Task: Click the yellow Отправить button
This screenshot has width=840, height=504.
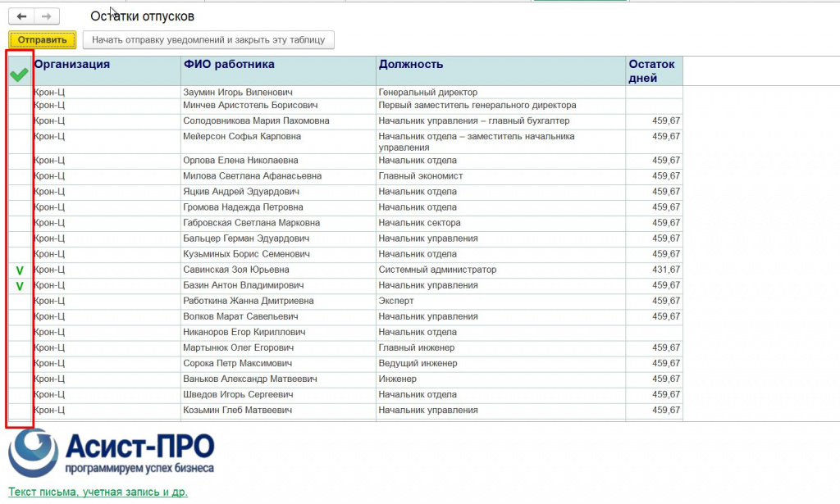Action: click(43, 39)
